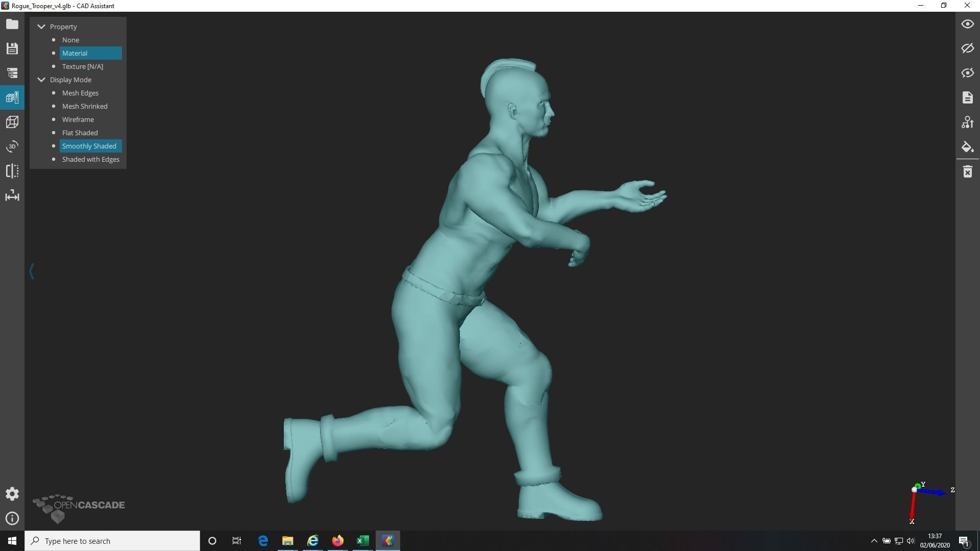980x551 pixels.
Task: Open the model structure tree icon
Action: 12,73
